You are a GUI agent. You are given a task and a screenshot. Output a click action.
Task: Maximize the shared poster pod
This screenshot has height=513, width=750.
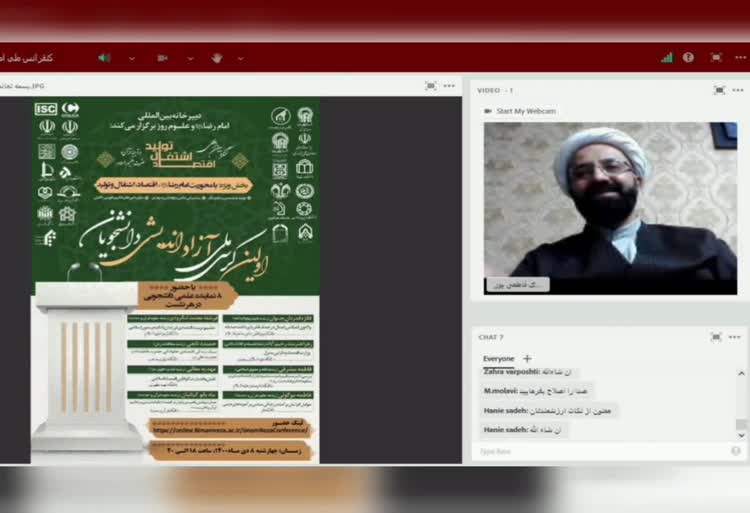[430, 86]
